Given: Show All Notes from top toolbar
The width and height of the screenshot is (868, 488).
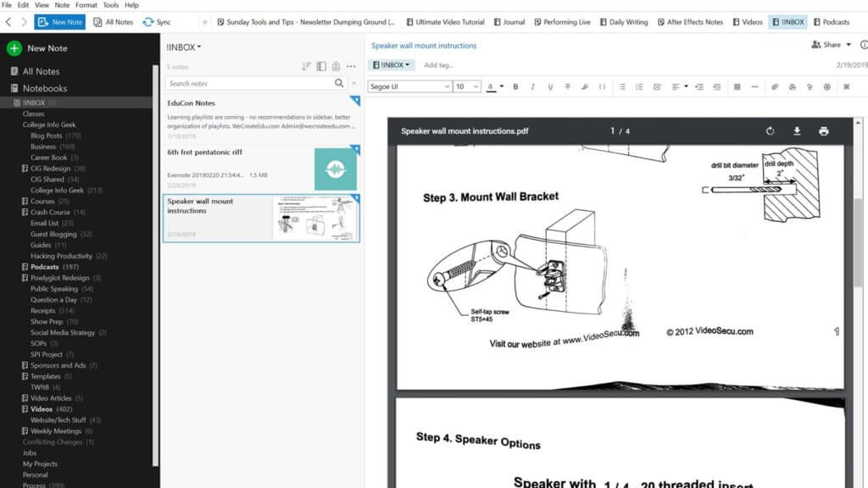Looking at the screenshot, I should pyautogui.click(x=114, y=22).
